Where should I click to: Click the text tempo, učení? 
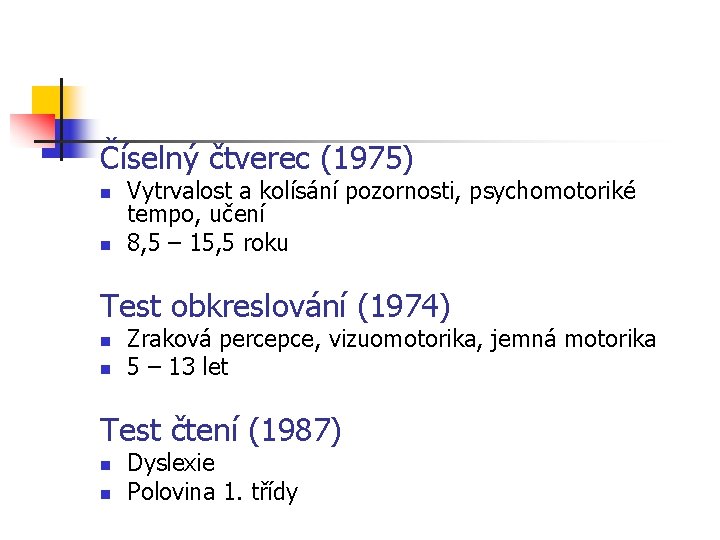click(x=196, y=214)
